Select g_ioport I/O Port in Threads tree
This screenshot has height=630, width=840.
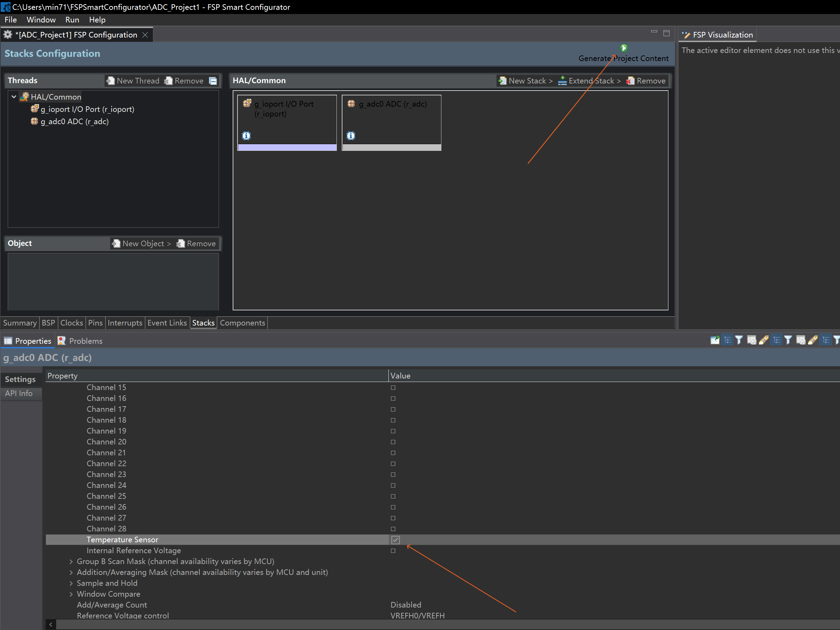click(82, 109)
